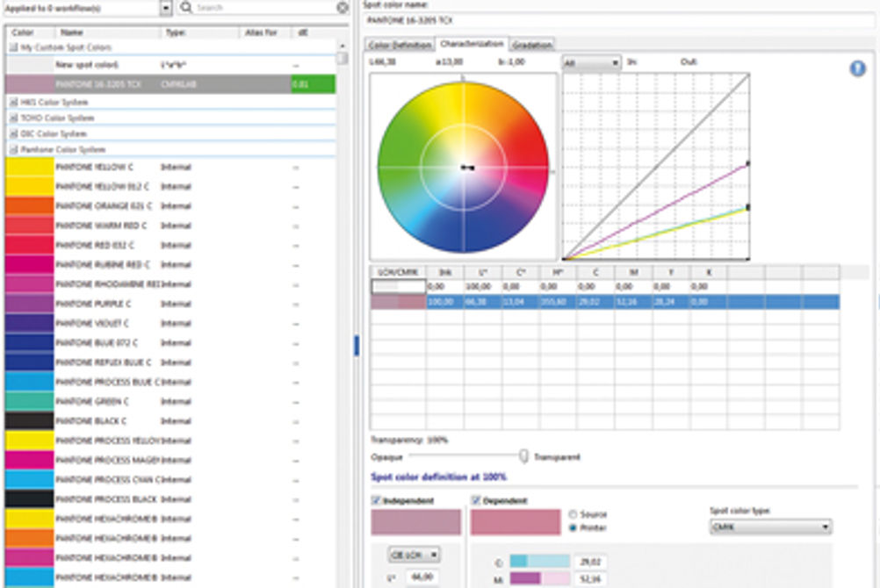This screenshot has width=880, height=588.
Task: Open the CIE LCH color space dropdown
Action: [415, 555]
